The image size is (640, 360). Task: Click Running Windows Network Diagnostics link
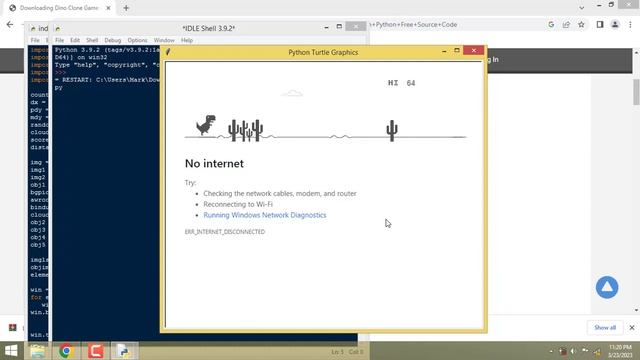click(x=265, y=215)
